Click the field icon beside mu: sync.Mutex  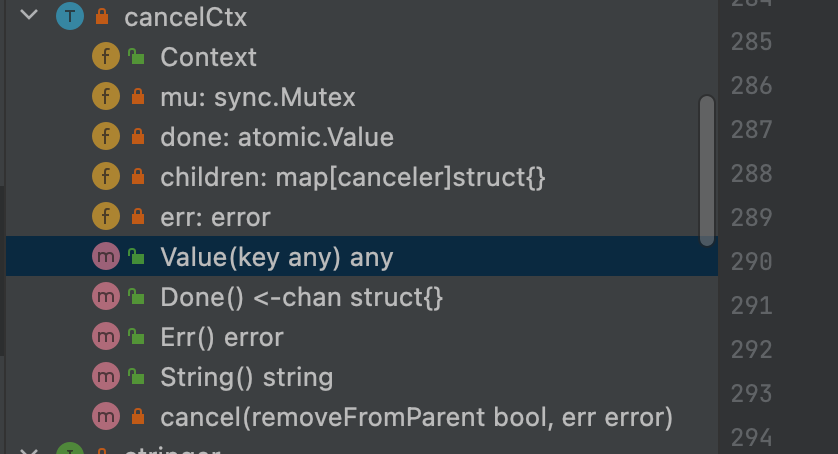(106, 96)
